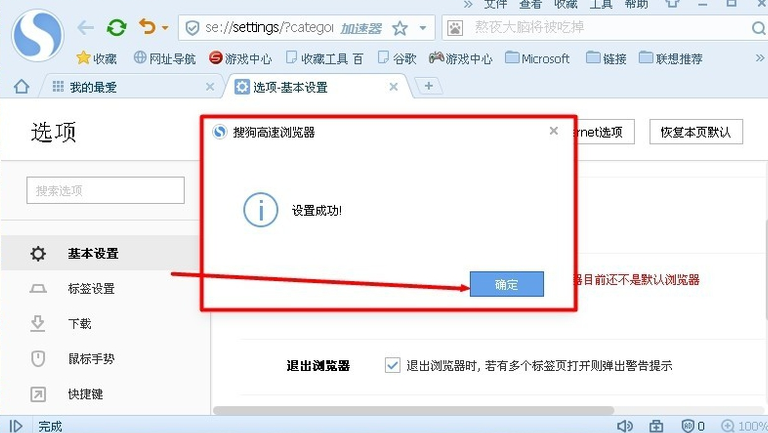Open the address bar dropdown arrow
The width and height of the screenshot is (768, 433).
pyautogui.click(x=425, y=28)
